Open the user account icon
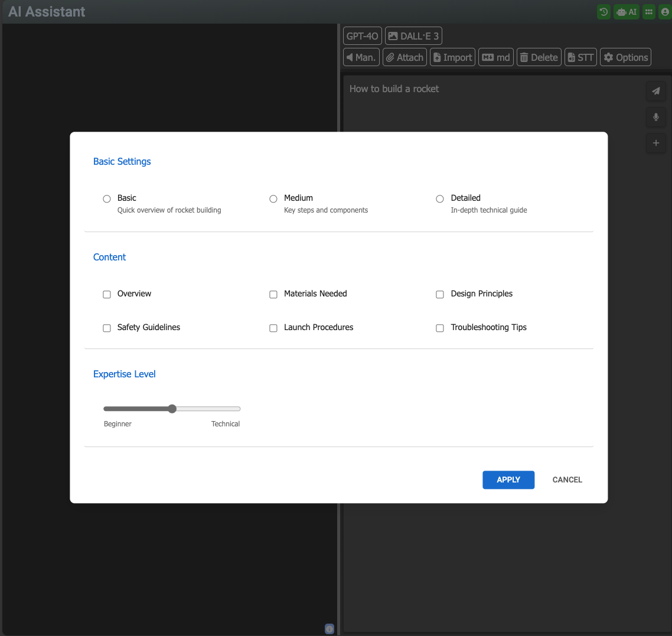The width and height of the screenshot is (672, 636). tap(665, 12)
